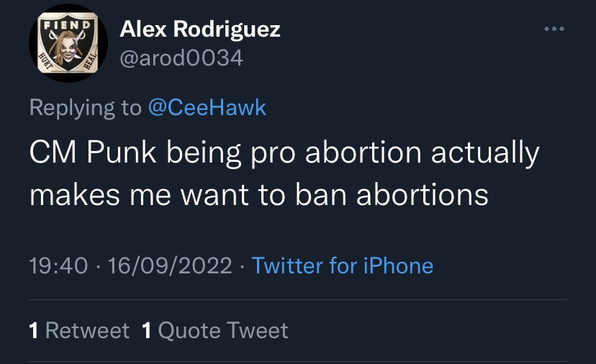Click the @arod0034 handle

pyautogui.click(x=181, y=58)
